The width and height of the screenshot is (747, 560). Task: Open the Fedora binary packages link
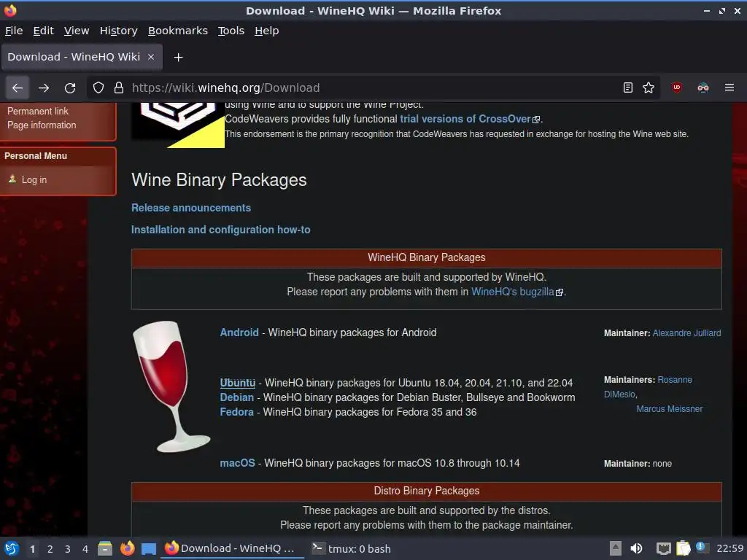pyautogui.click(x=237, y=412)
